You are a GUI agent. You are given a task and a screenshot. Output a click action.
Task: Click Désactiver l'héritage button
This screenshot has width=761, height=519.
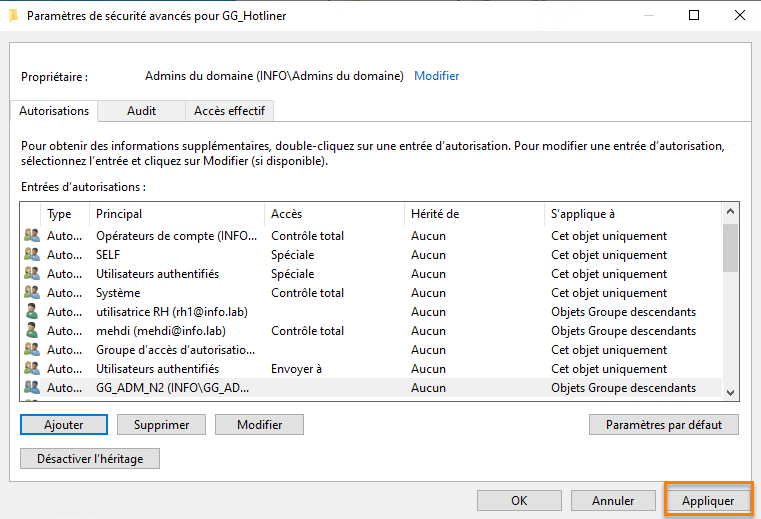[90, 458]
